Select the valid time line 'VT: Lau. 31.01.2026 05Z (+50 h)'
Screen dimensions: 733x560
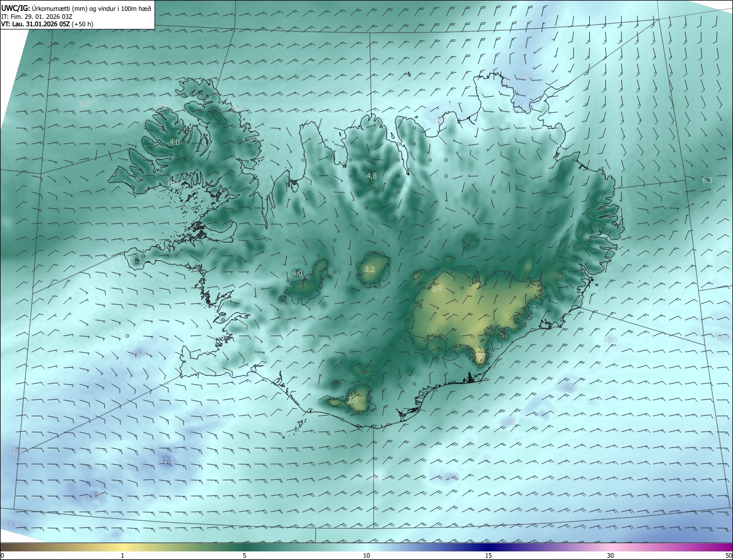[47, 24]
